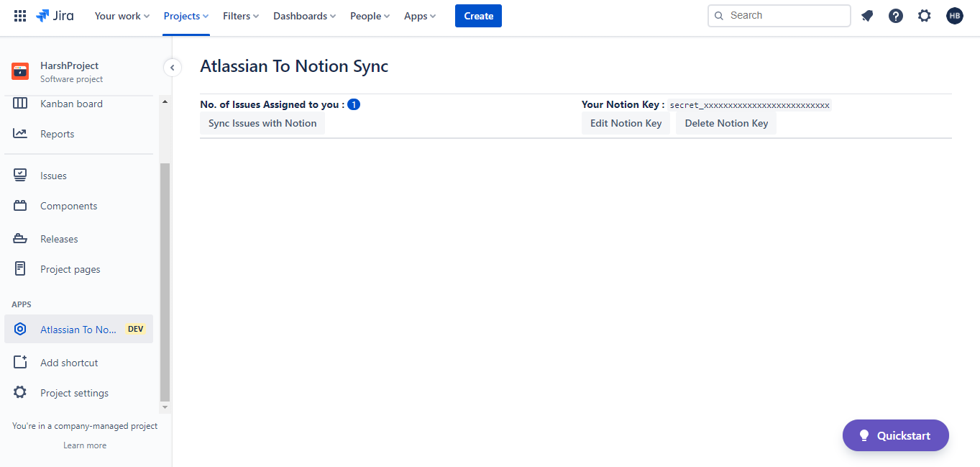Open Releases in the sidebar
The image size is (980, 467).
pyautogui.click(x=79, y=239)
